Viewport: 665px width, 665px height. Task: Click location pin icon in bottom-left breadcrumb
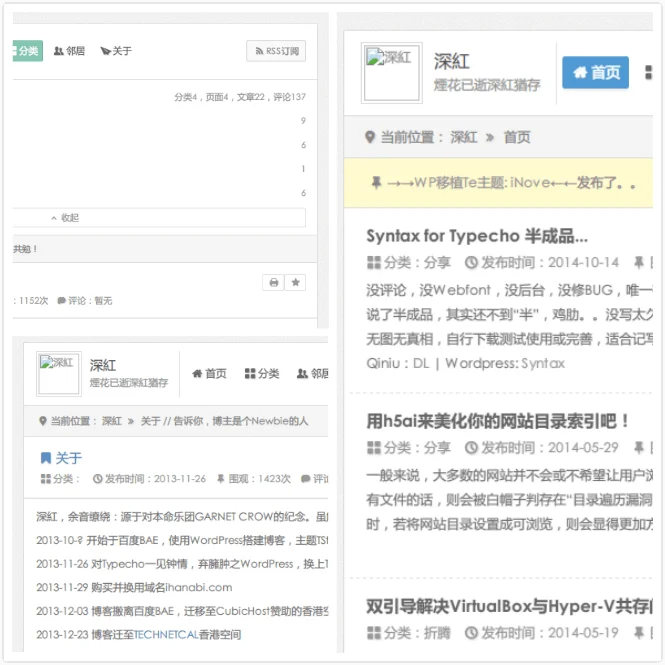(42, 421)
